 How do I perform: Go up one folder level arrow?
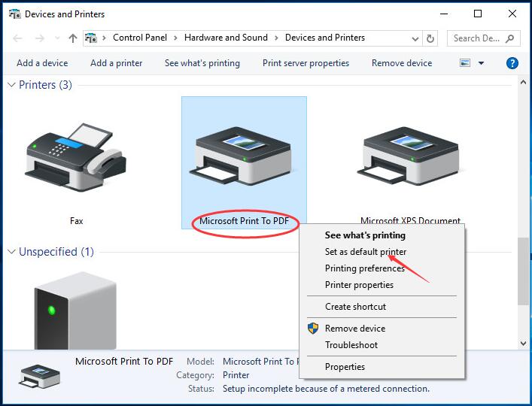click(x=73, y=38)
